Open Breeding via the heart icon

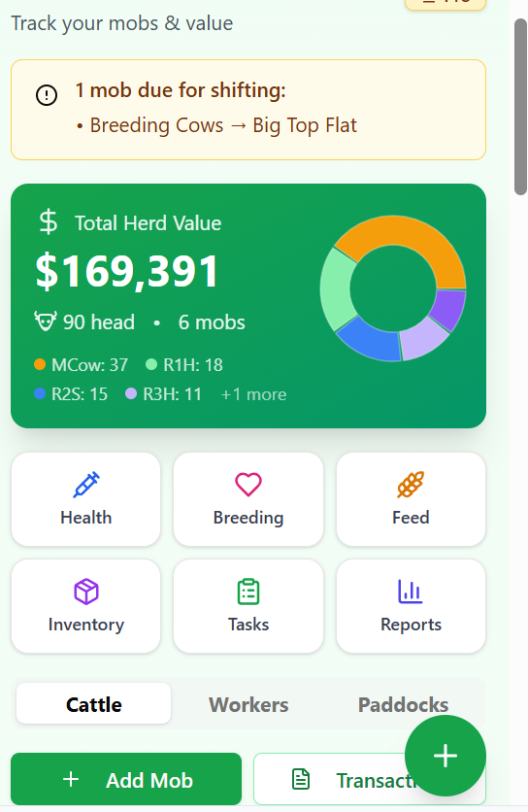(x=248, y=485)
